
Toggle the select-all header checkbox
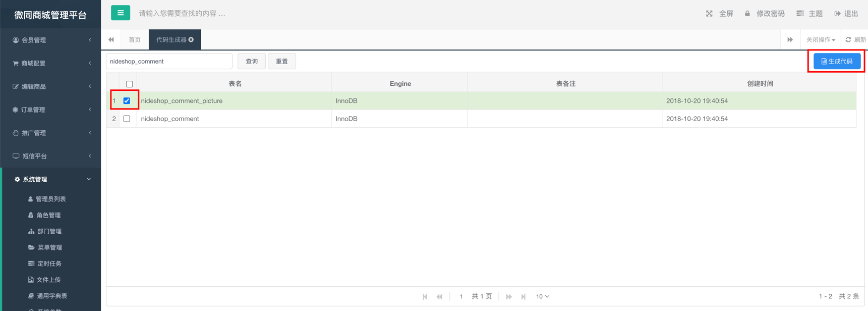(x=130, y=84)
